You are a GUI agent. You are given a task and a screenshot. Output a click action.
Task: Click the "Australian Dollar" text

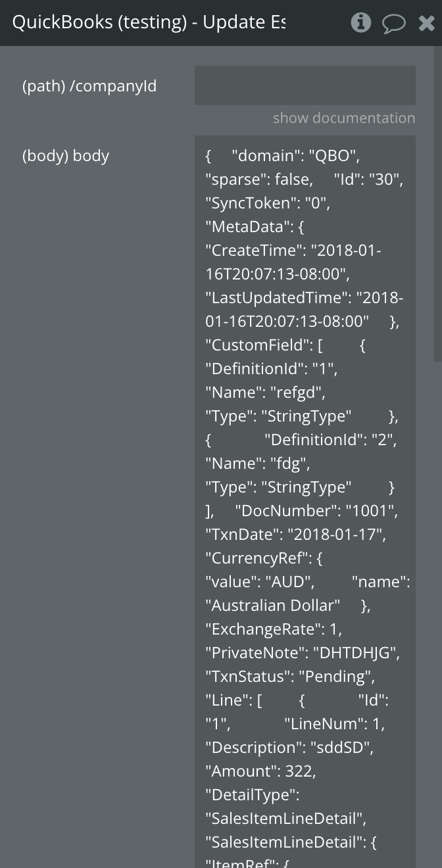(x=273, y=606)
